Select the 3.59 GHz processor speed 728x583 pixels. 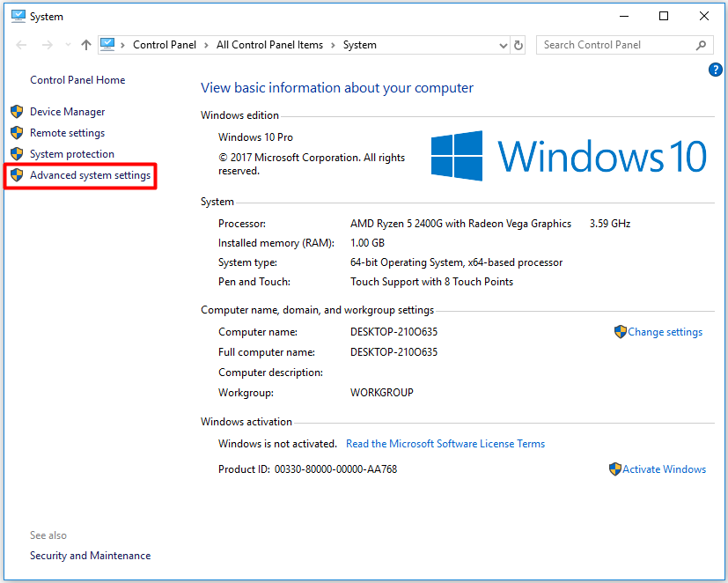pos(610,224)
